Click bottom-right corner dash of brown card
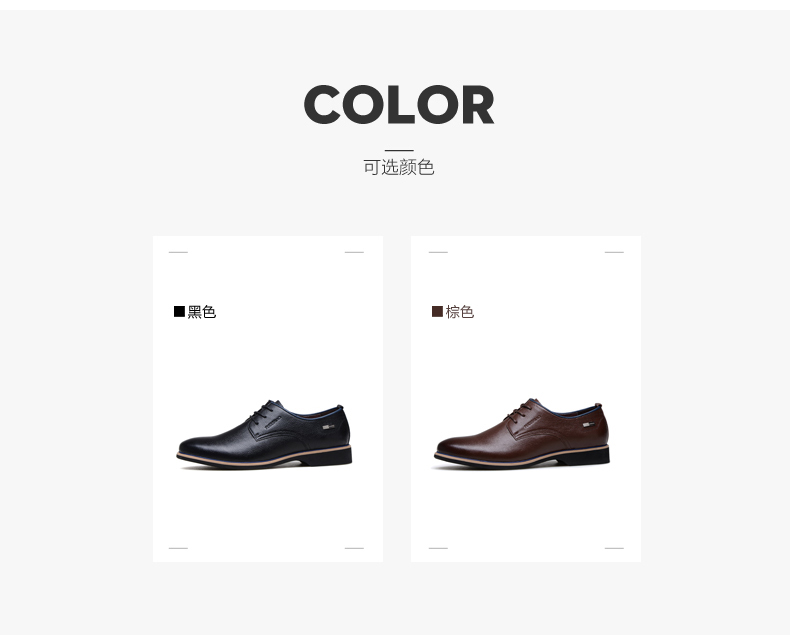The width and height of the screenshot is (790, 635). click(614, 548)
